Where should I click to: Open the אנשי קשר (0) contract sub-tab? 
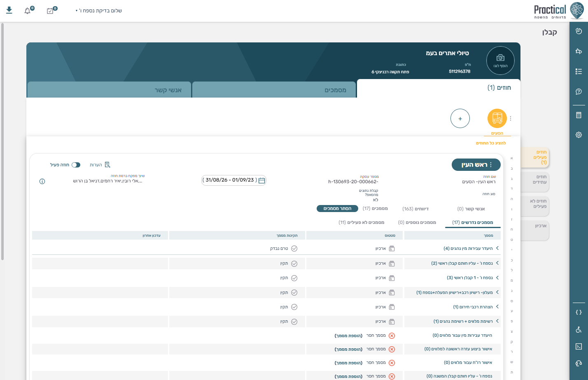click(471, 209)
